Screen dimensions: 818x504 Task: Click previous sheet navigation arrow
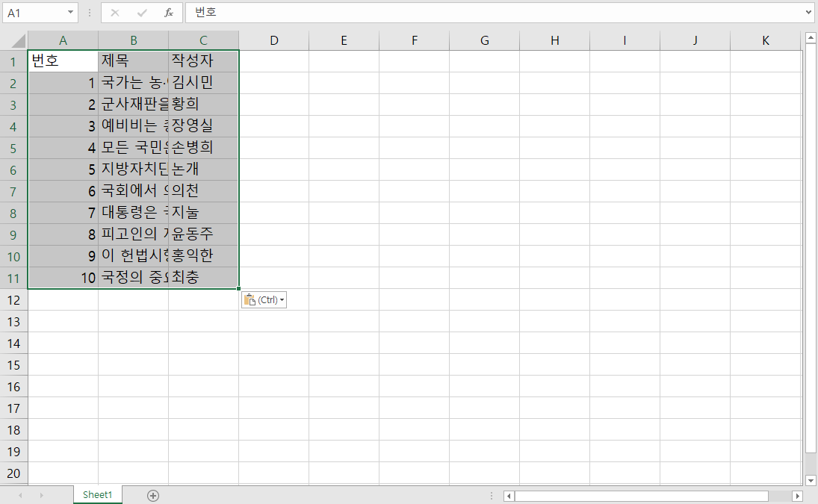coord(20,496)
